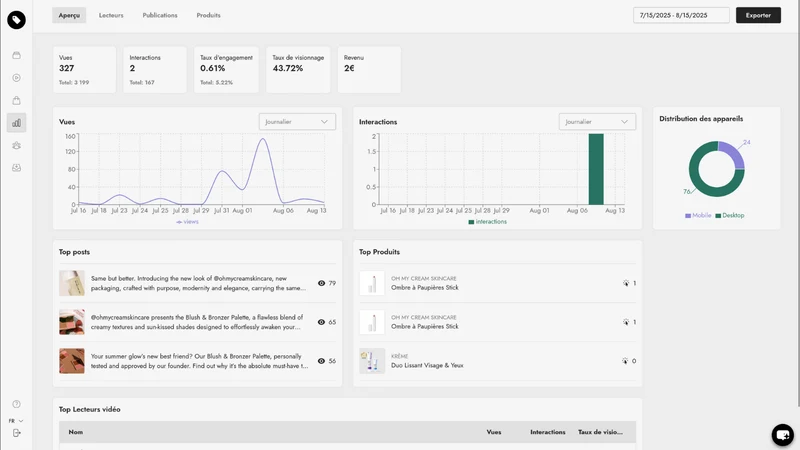This screenshot has height=450, width=800.
Task: Open the shopping bag sidebar icon
Action: 16,100
